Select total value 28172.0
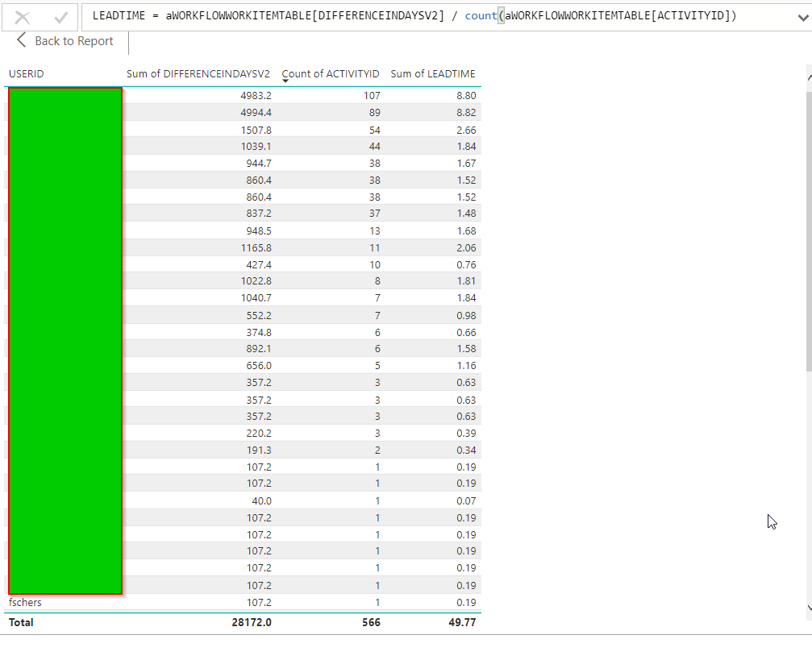This screenshot has width=812, height=656. coord(252,622)
